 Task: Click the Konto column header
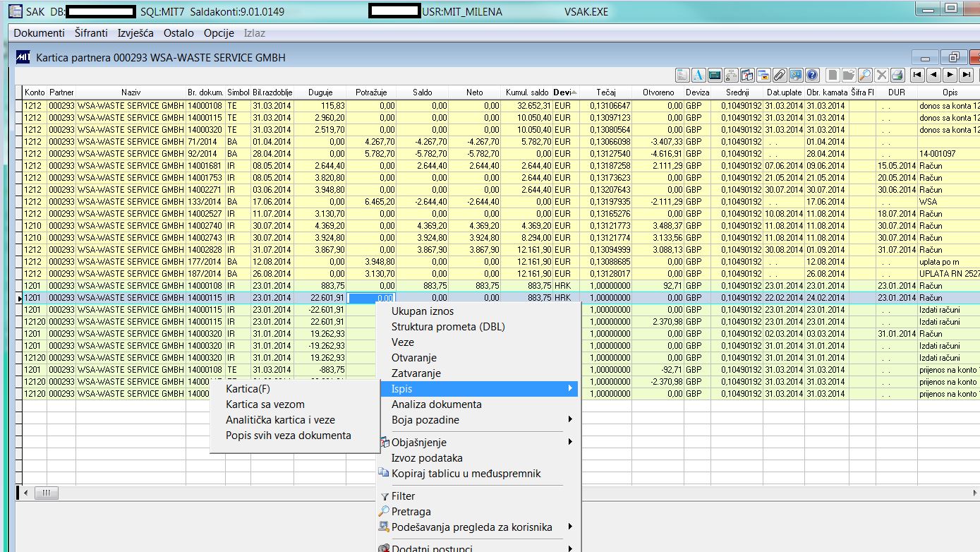(35, 92)
